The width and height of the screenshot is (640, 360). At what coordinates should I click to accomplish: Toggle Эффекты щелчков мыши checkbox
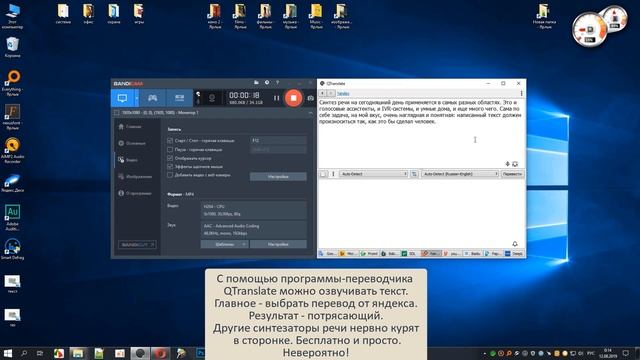170,167
